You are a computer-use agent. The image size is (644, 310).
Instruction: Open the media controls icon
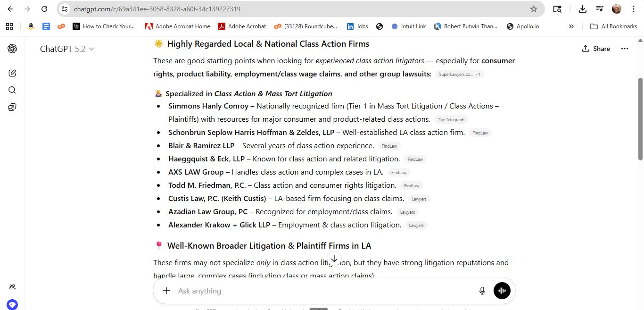coord(600,9)
